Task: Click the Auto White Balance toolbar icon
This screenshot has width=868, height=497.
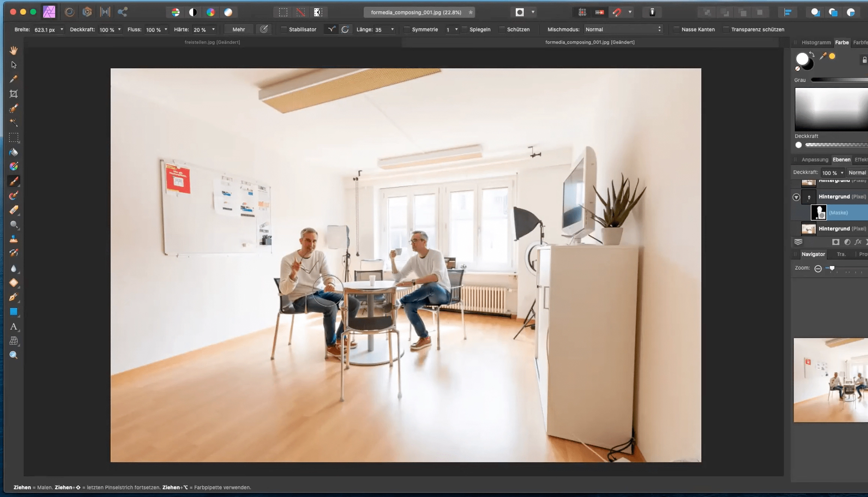Action: [228, 12]
